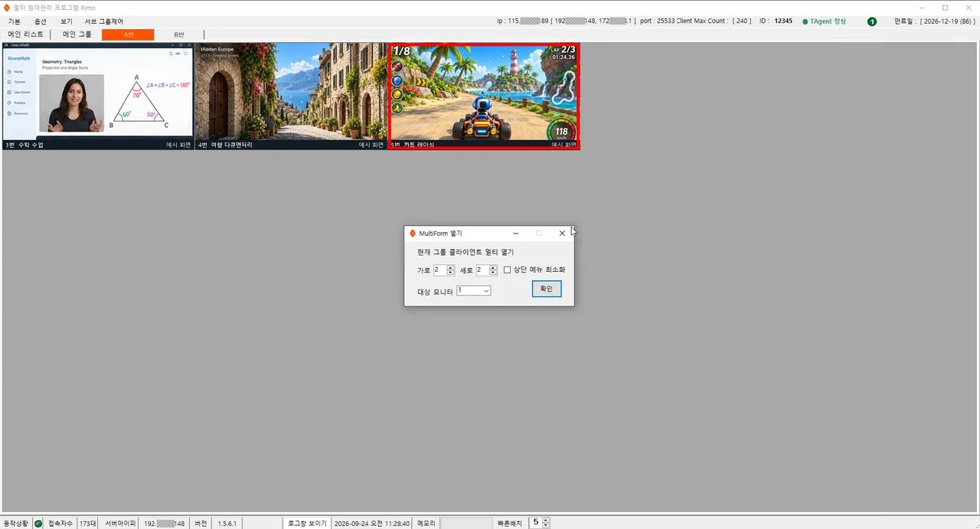
Task: Select the orange A반 group tab
Action: pos(128,34)
